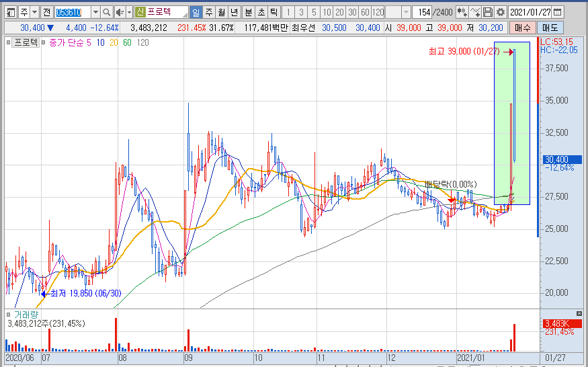This screenshot has height=367, width=588.
Task: Click the stock search magnifier icon
Action: point(106,12)
